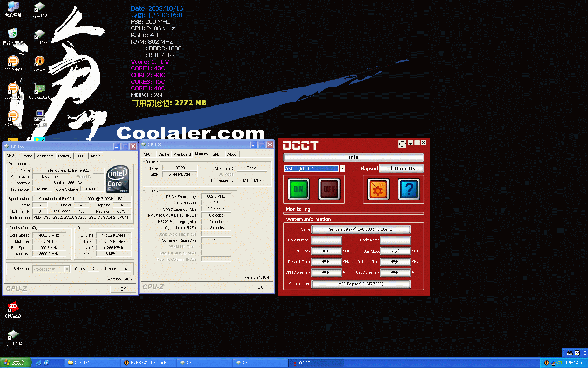The image size is (588, 368).
Task: Open OCCT help question mark icon
Action: tap(409, 189)
